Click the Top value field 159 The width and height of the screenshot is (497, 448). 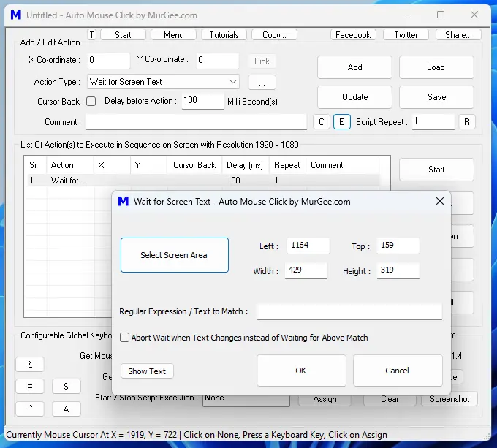pos(398,246)
